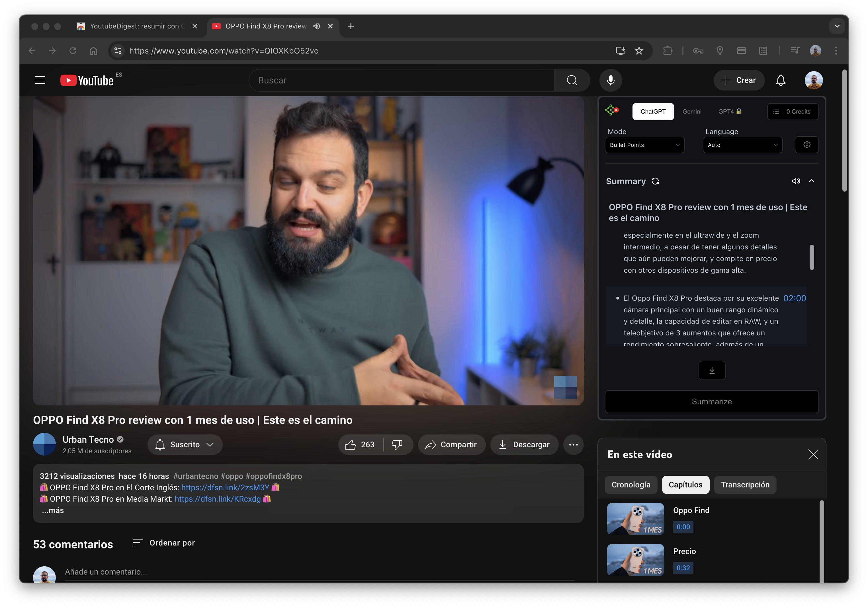
Task: Click the chapters list scrollbar
Action: [x=821, y=541]
